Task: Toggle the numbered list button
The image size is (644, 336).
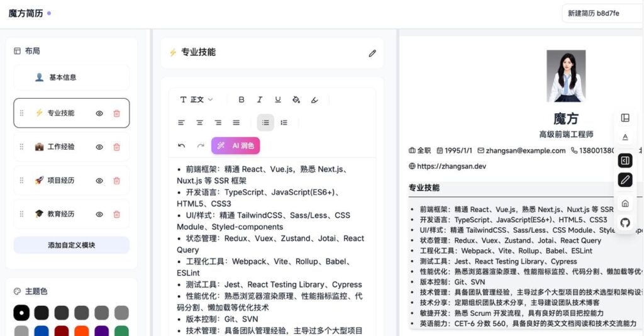Action: [x=284, y=123]
